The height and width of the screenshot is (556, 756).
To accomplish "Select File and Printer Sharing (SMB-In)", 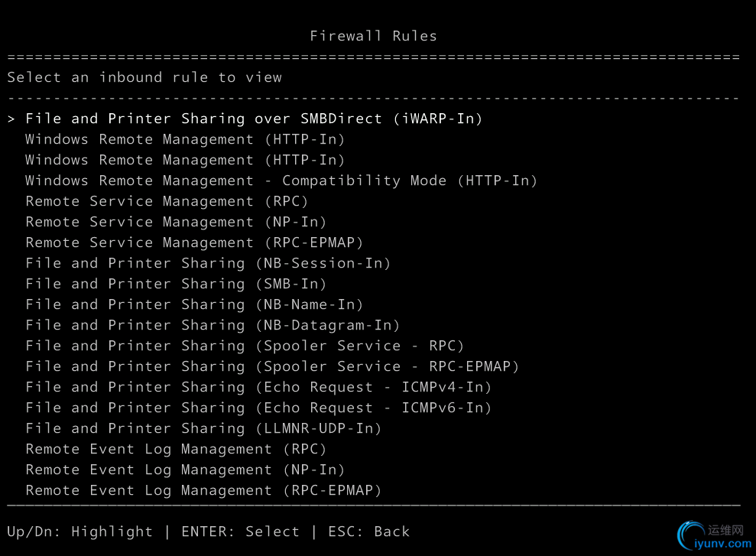I will 176,284.
